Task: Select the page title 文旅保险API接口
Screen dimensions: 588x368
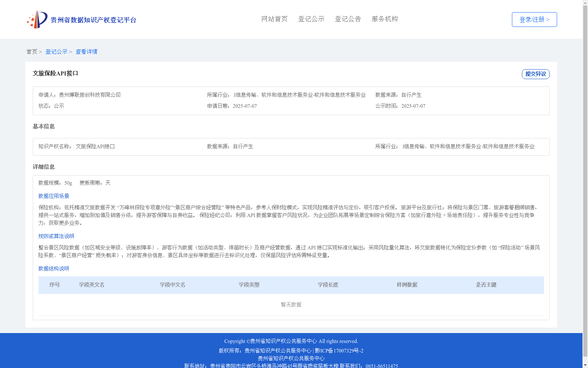Action: coord(55,74)
